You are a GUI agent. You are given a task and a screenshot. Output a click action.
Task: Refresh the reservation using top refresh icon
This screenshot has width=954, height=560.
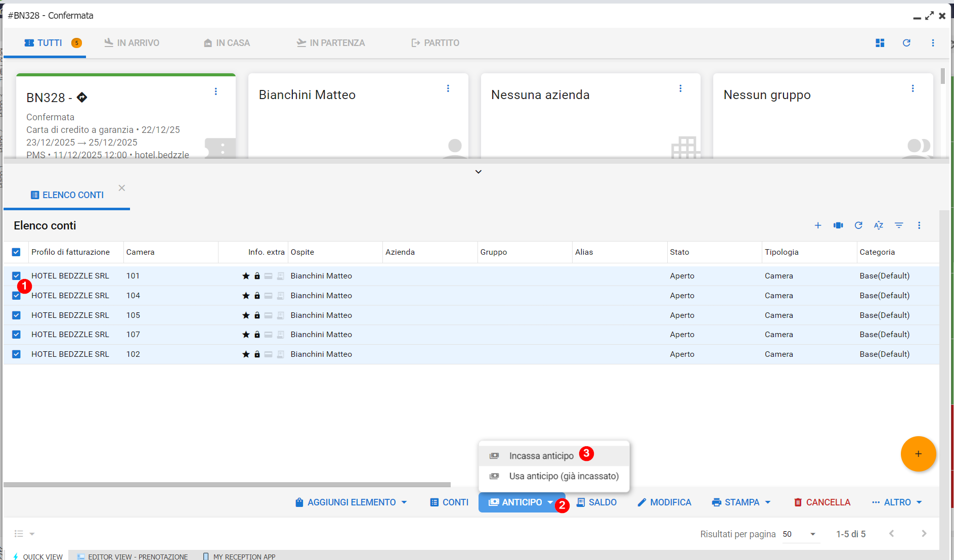pos(906,43)
